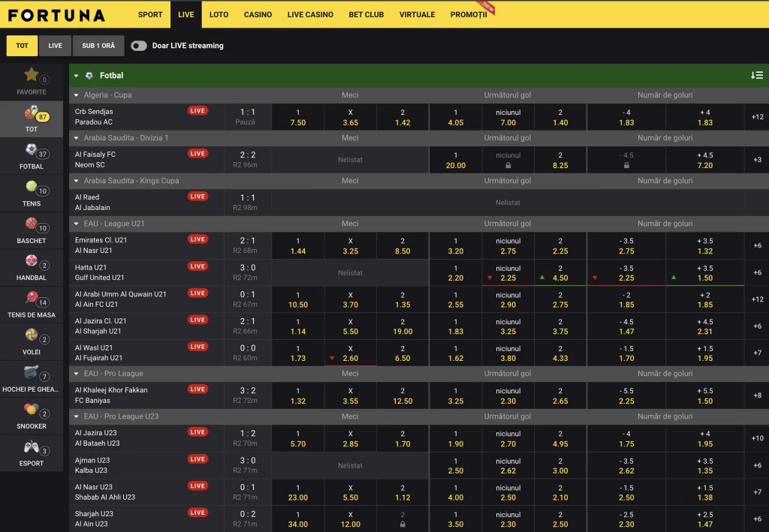Open the CASINO menu tab
769x532 pixels.
point(258,14)
